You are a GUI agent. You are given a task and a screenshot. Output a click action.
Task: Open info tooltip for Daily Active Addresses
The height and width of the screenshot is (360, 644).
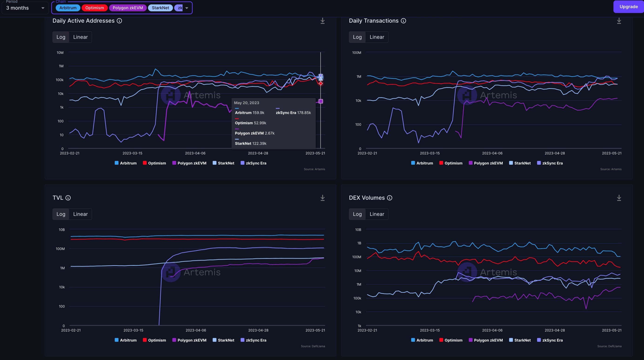120,21
